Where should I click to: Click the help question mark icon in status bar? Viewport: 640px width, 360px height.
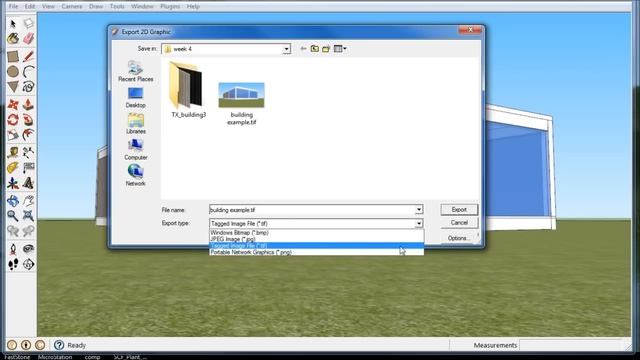tap(59, 345)
